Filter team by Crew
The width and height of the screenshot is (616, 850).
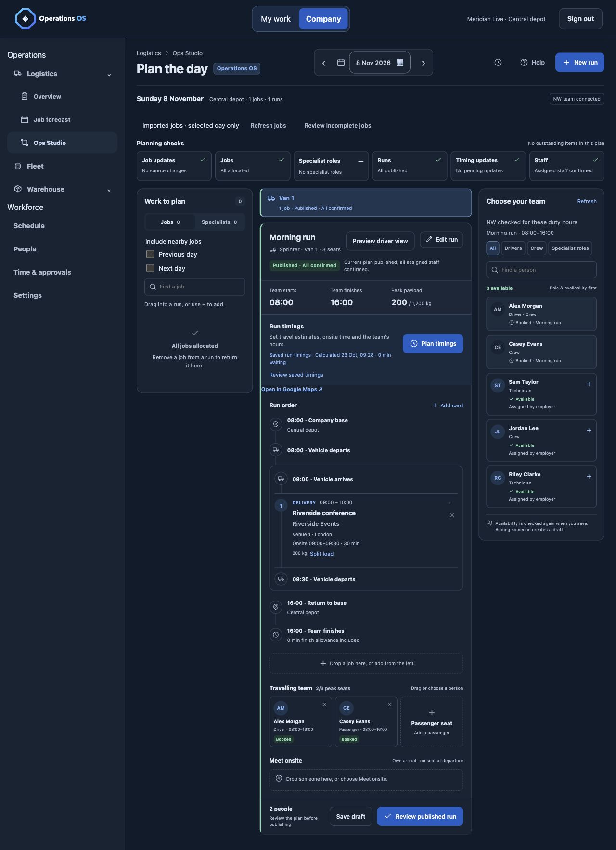pos(537,248)
